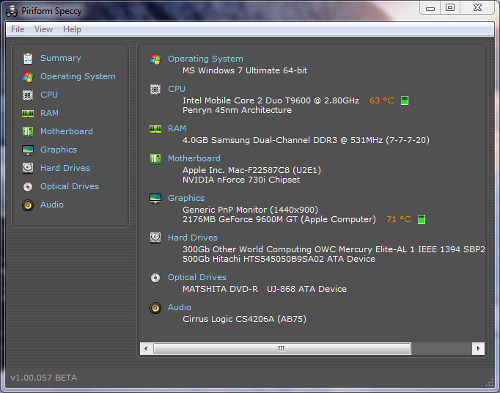Click the v1.00.057 BETA version label

pyautogui.click(x=44, y=378)
